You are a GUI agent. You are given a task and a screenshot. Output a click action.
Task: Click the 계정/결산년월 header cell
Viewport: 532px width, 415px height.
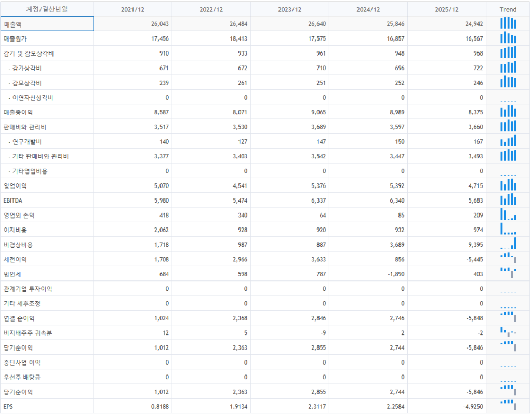47,9
